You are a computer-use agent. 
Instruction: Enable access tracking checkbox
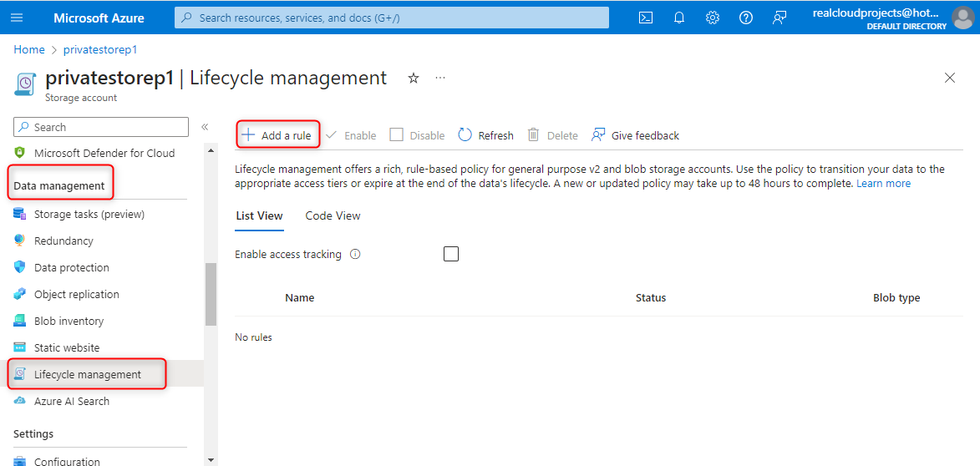tap(451, 254)
